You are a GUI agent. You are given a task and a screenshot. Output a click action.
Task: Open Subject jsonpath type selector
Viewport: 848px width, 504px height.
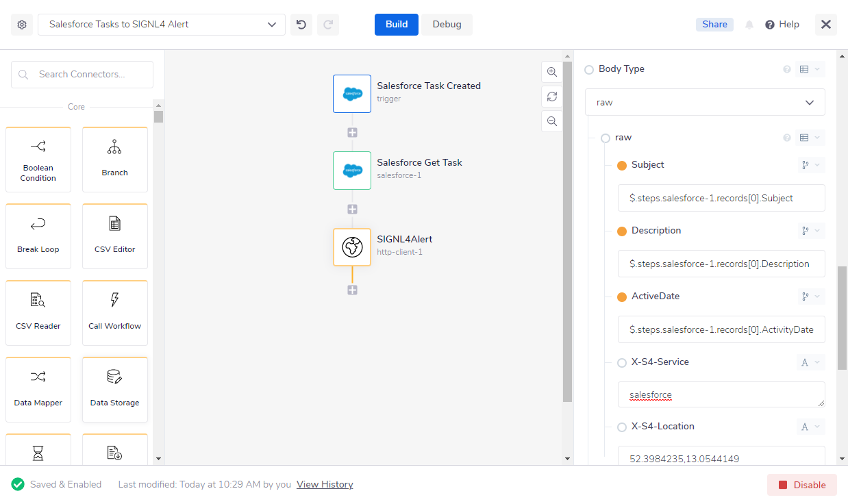[x=810, y=165]
